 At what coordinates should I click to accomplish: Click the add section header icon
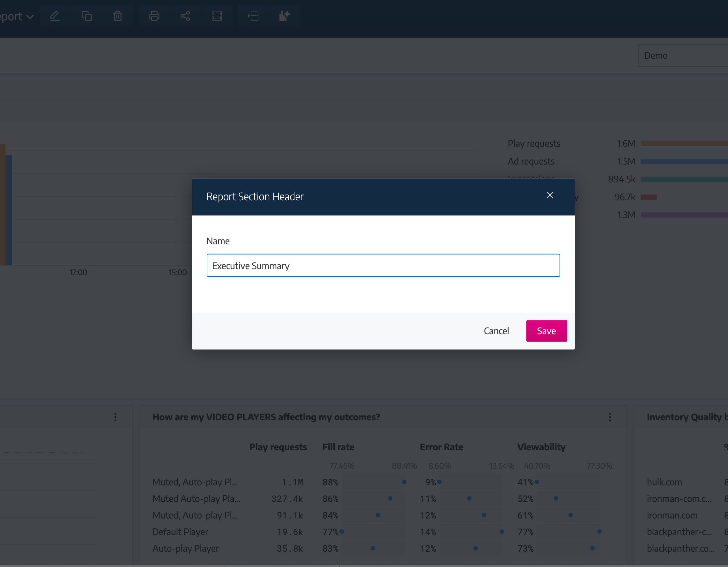point(217,16)
